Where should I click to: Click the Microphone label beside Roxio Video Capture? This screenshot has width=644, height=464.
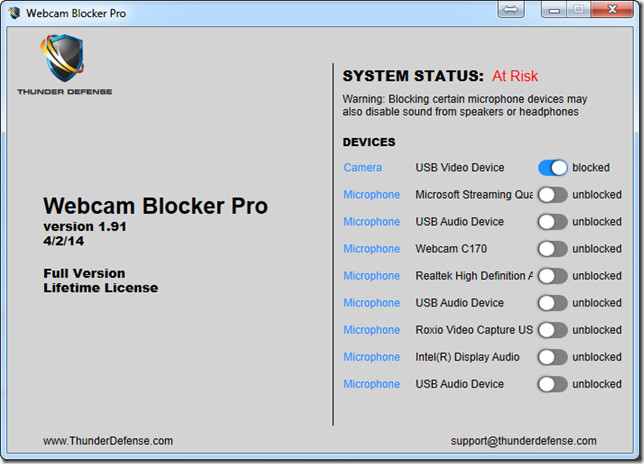coord(372,330)
